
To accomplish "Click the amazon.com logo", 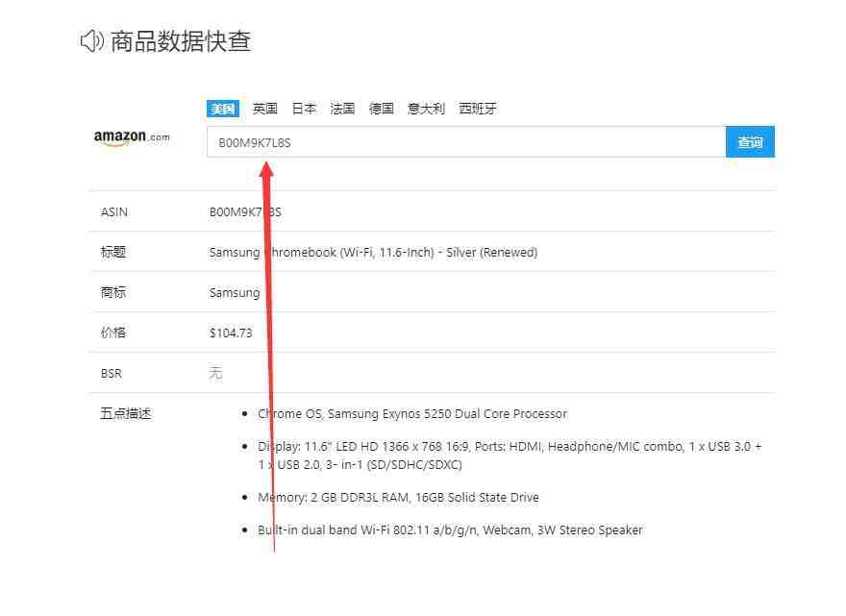I will click(x=133, y=138).
